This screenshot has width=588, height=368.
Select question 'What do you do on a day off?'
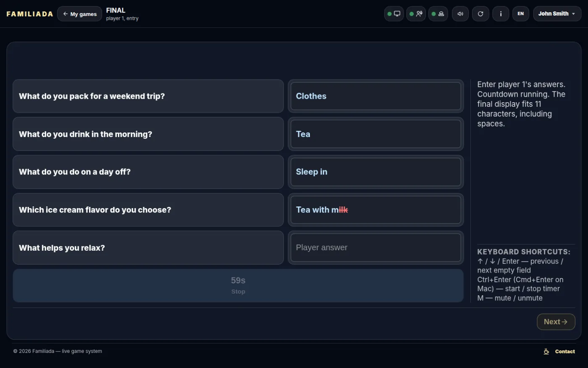click(148, 172)
